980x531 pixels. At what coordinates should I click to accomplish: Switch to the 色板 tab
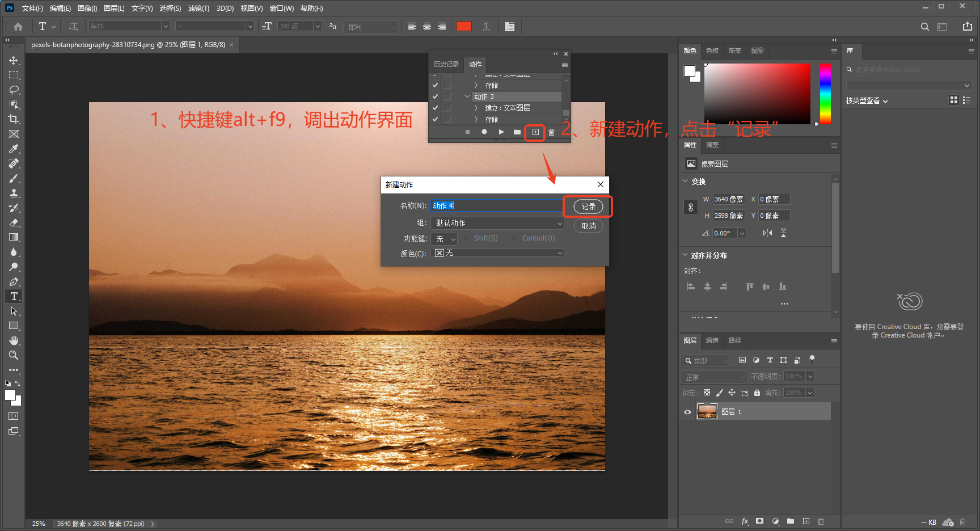(712, 50)
